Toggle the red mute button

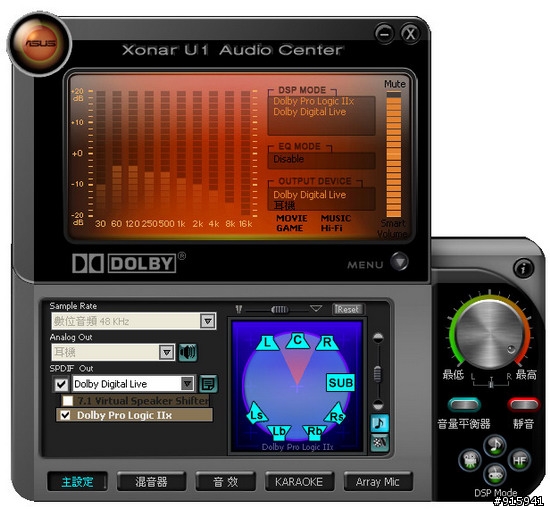pos(523,405)
